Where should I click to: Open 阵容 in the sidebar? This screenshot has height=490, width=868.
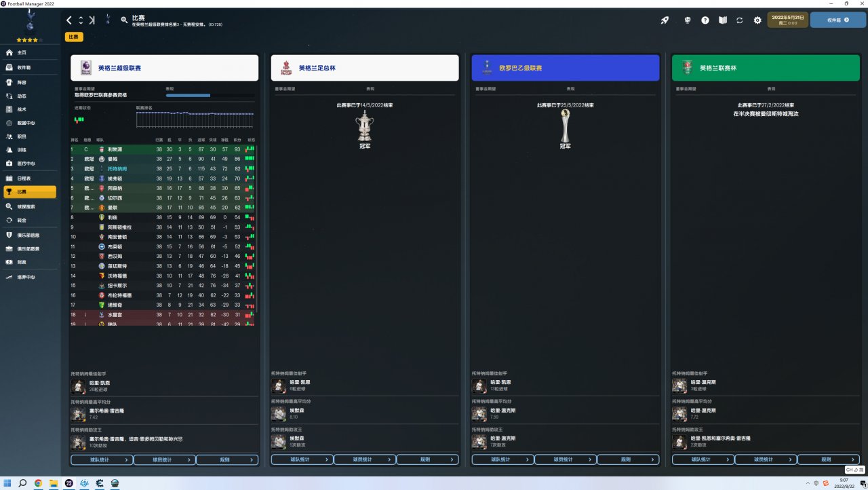(x=28, y=83)
